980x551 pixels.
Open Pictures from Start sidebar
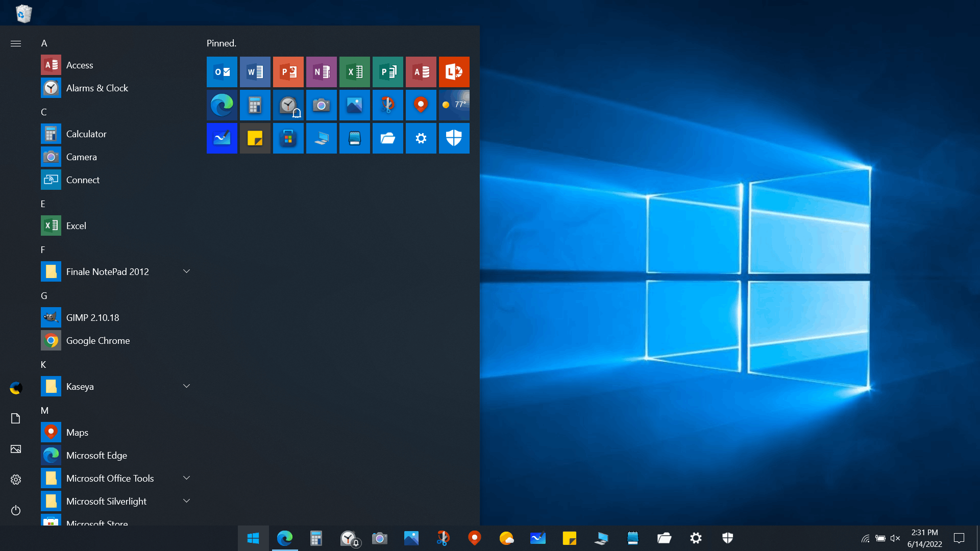coord(16,449)
